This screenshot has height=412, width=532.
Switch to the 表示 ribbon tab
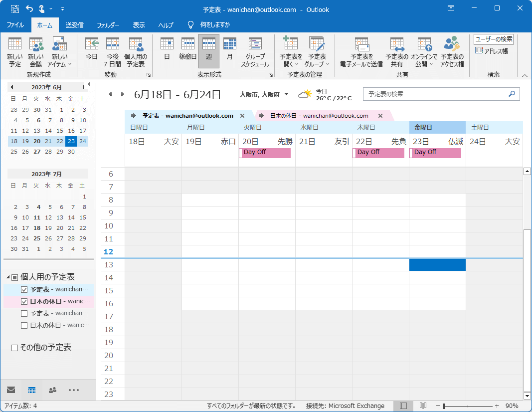(139, 24)
